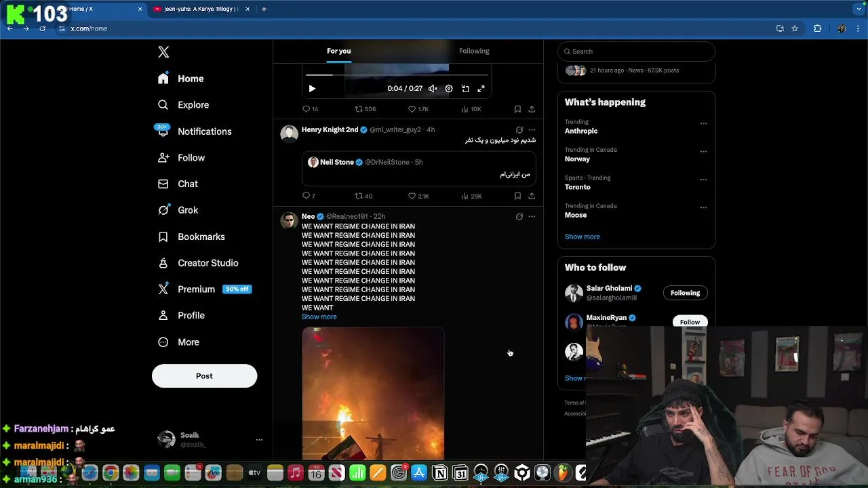Image resolution: width=868 pixels, height=488 pixels.
Task: Bookmark the top video post
Action: pos(517,109)
